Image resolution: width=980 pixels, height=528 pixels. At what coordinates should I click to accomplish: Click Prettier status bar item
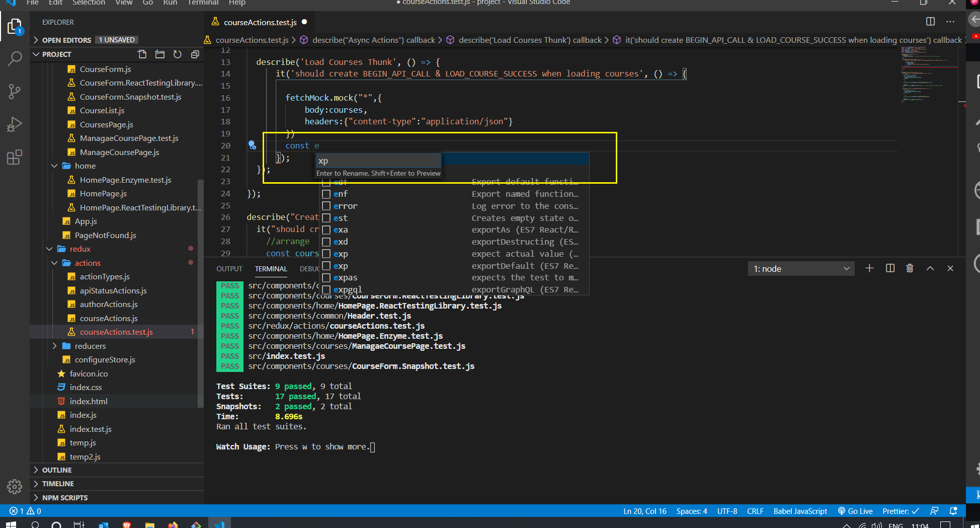[901, 511]
